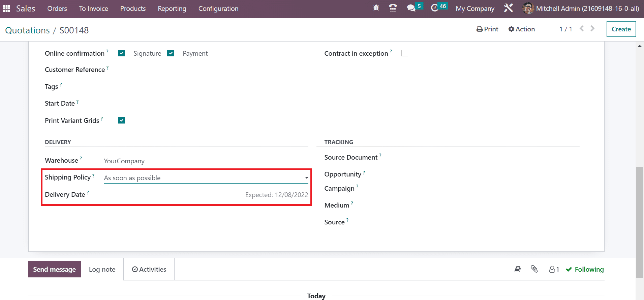Open the VoIP phone icon
The image size is (644, 300).
point(393,8)
